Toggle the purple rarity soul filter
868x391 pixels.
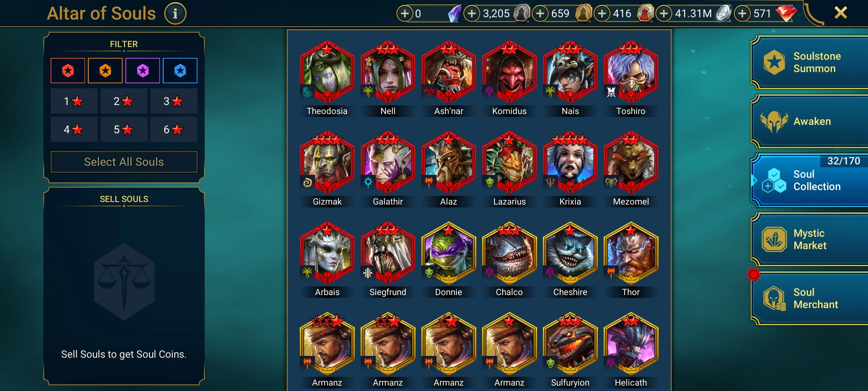[143, 71]
